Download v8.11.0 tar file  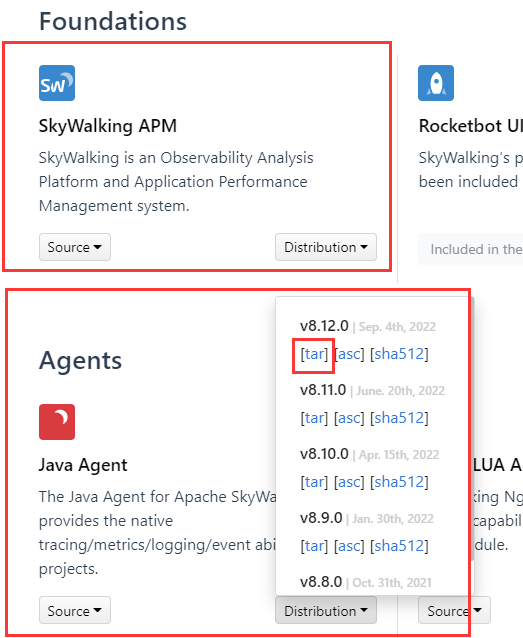click(314, 418)
